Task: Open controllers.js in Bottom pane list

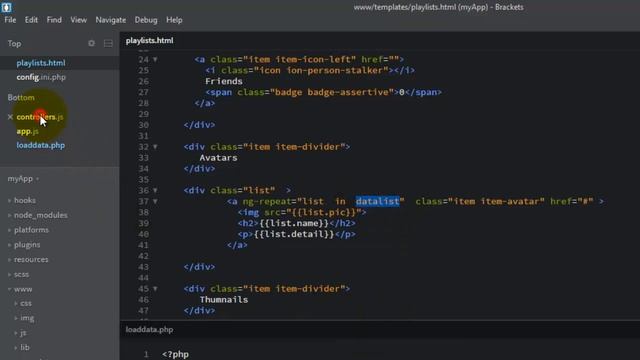Action: pyautogui.click(x=40, y=117)
